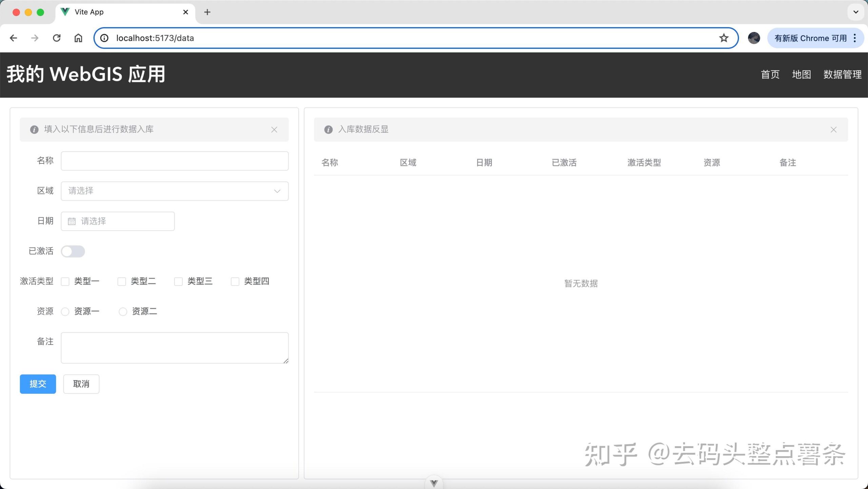Open the 日期 date picker
The image size is (868, 489).
pyautogui.click(x=118, y=221)
